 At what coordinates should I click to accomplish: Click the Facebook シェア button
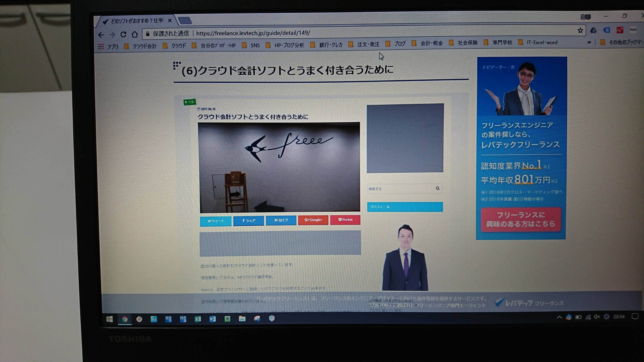pos(249,221)
